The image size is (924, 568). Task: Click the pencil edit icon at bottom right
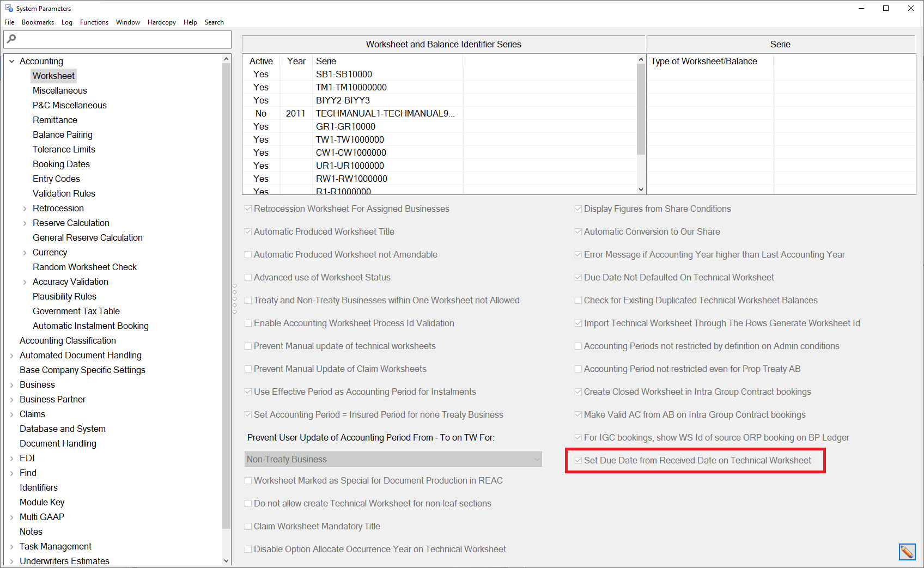(x=907, y=552)
